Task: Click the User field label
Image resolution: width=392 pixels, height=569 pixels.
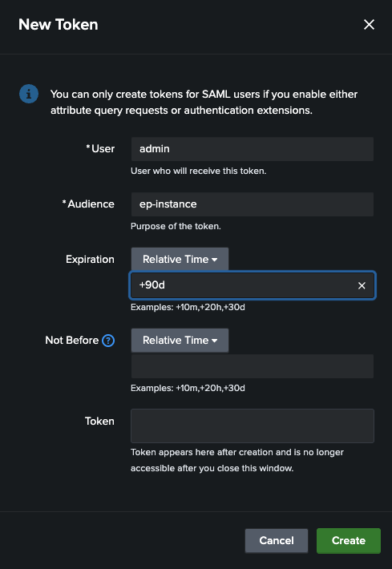Action: pos(103,149)
